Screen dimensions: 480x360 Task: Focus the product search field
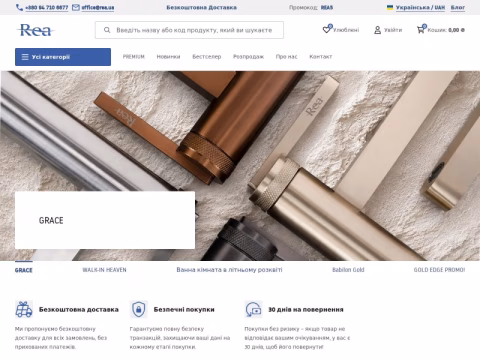(x=189, y=30)
